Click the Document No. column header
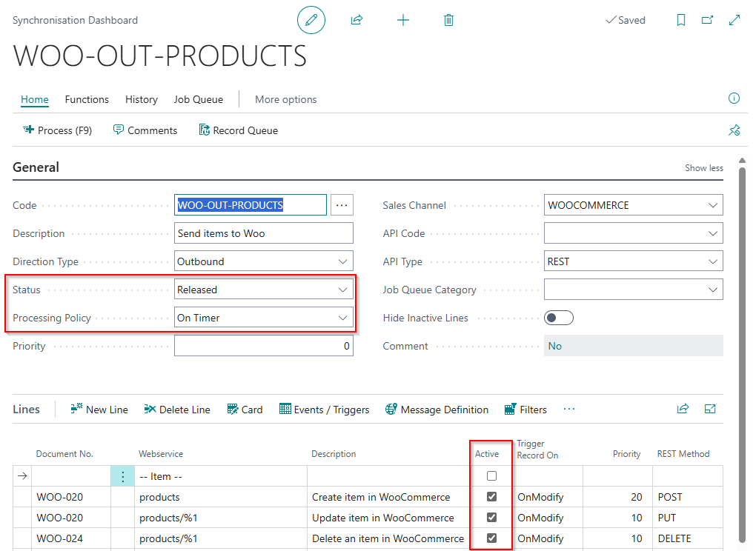This screenshot has height=551, width=756. (64, 454)
